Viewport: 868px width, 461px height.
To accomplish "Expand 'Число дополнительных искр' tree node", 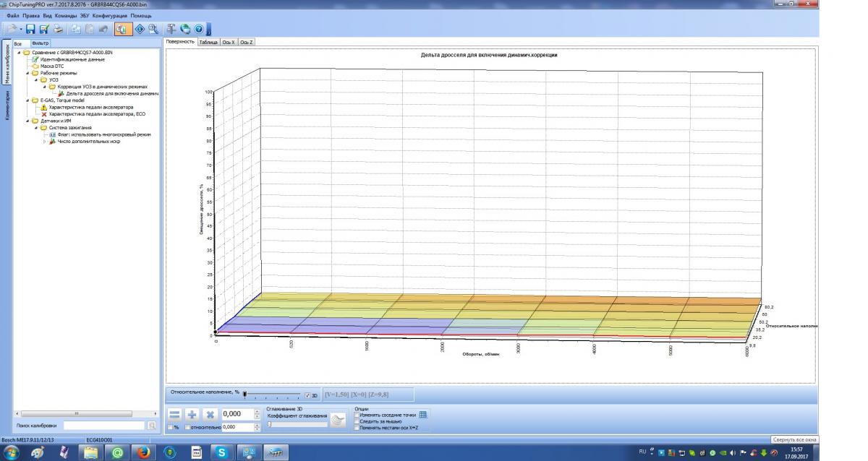I will point(45,142).
